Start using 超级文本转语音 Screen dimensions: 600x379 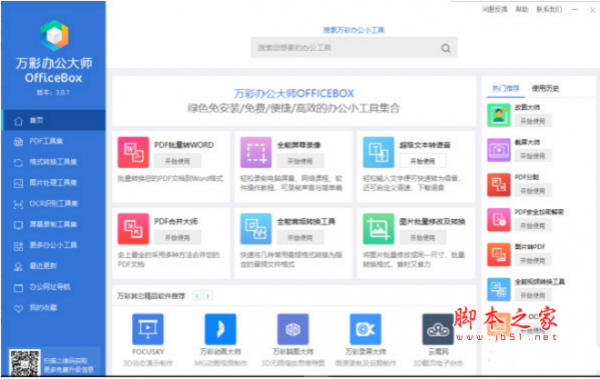coord(423,161)
